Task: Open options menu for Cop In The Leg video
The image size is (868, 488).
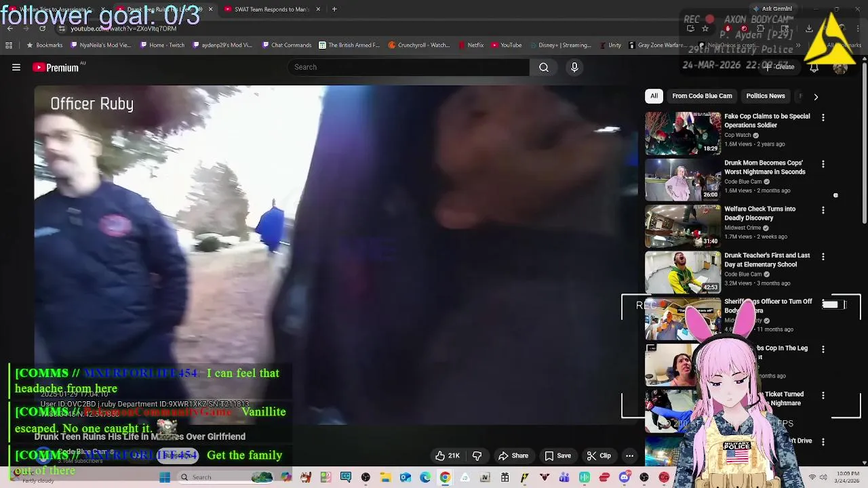Action: [x=823, y=349]
